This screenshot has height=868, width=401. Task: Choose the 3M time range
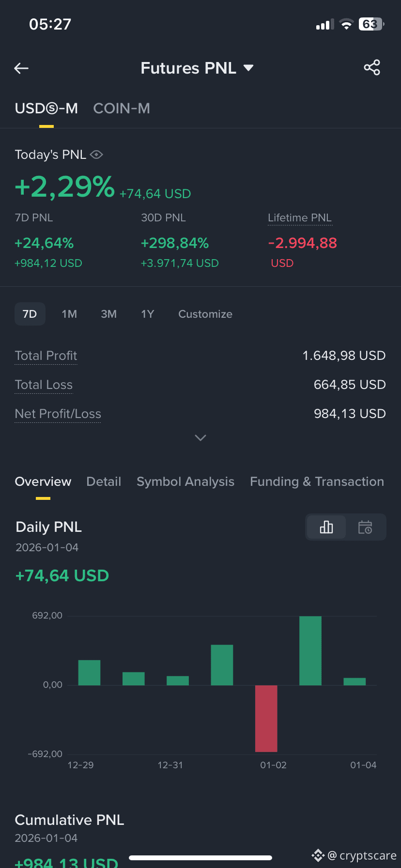[x=109, y=314]
